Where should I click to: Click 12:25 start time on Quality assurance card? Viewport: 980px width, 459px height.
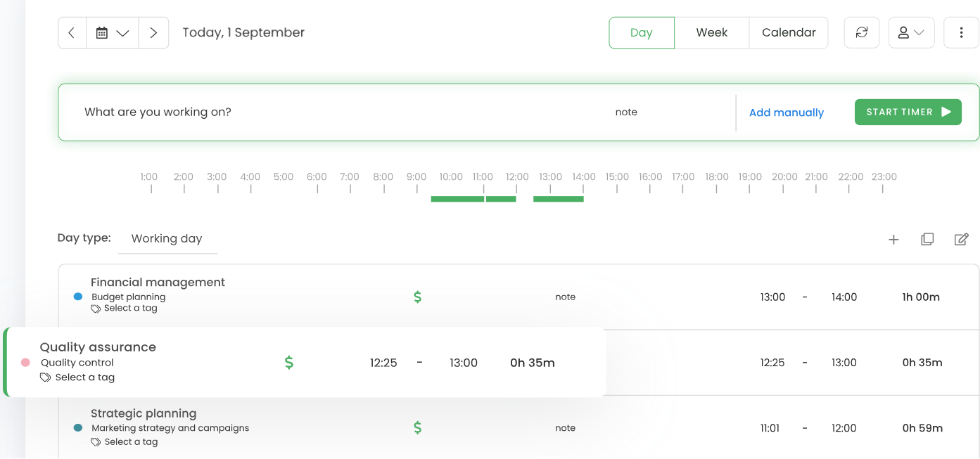coord(383,363)
